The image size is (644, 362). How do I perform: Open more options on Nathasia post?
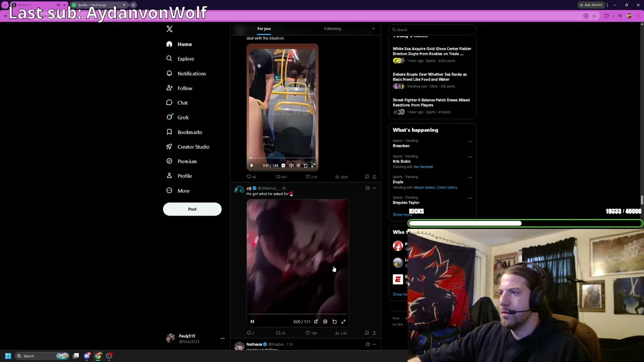click(374, 344)
